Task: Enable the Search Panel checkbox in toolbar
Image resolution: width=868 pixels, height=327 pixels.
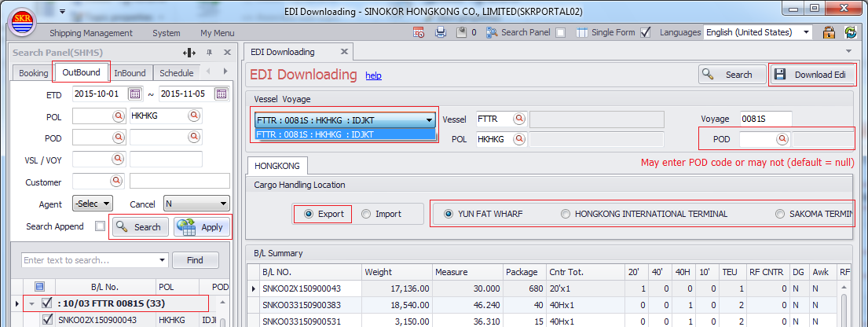Action: [560, 33]
